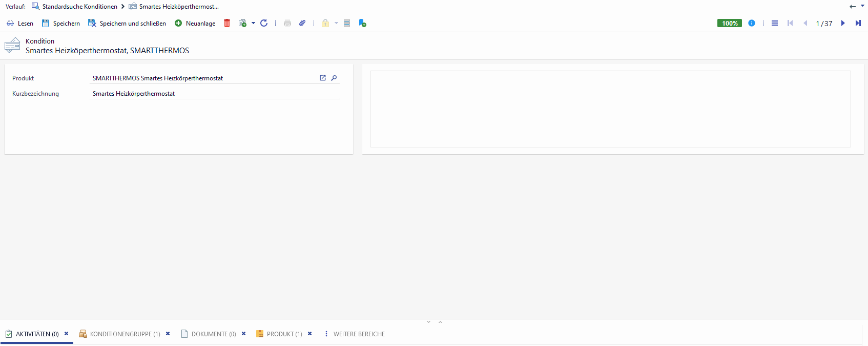The width and height of the screenshot is (868, 346).
Task: Expand the bottom panel with up chevron
Action: coord(440,322)
